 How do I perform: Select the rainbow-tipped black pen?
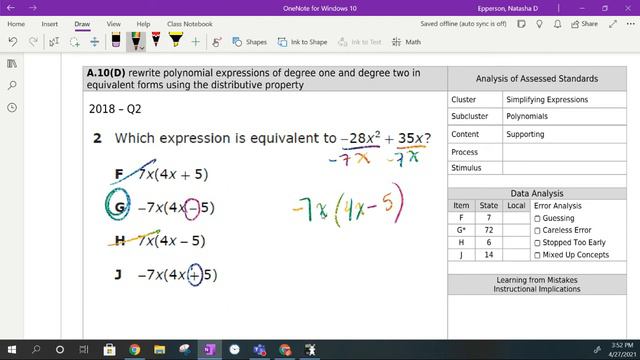136,40
